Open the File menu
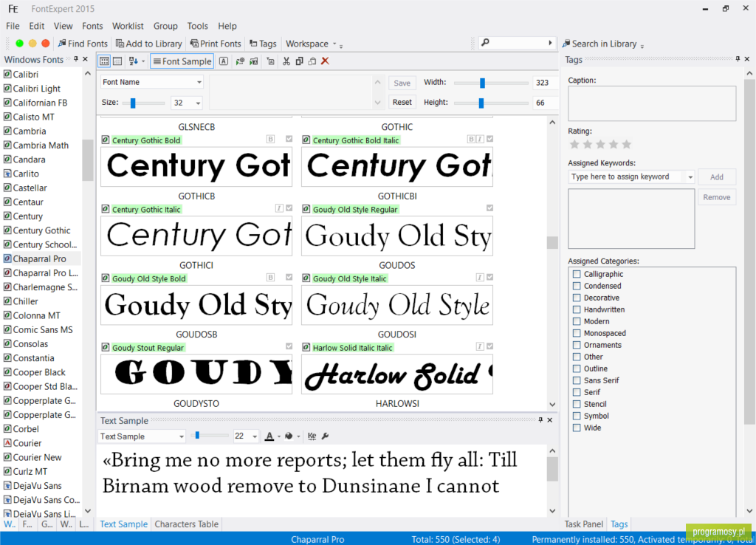Viewport: 756px width, 545px height. coord(13,26)
